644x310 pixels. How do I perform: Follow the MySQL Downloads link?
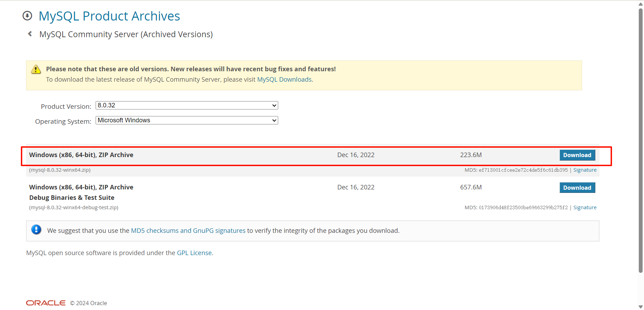[x=284, y=80]
